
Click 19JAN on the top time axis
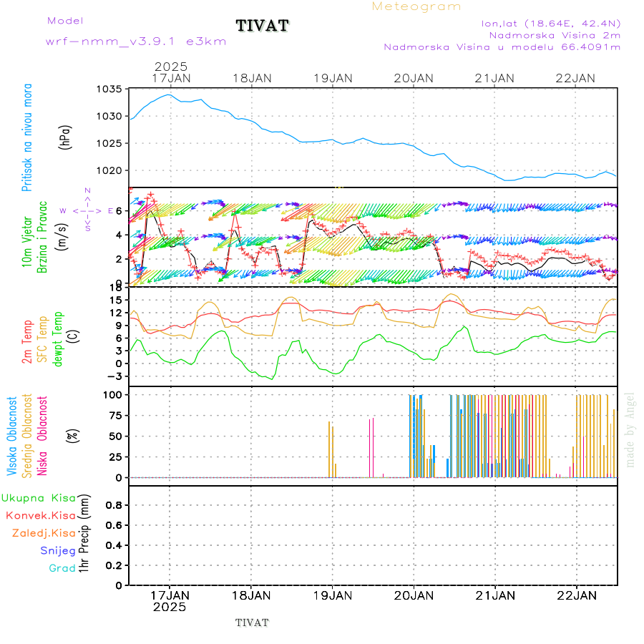point(333,78)
